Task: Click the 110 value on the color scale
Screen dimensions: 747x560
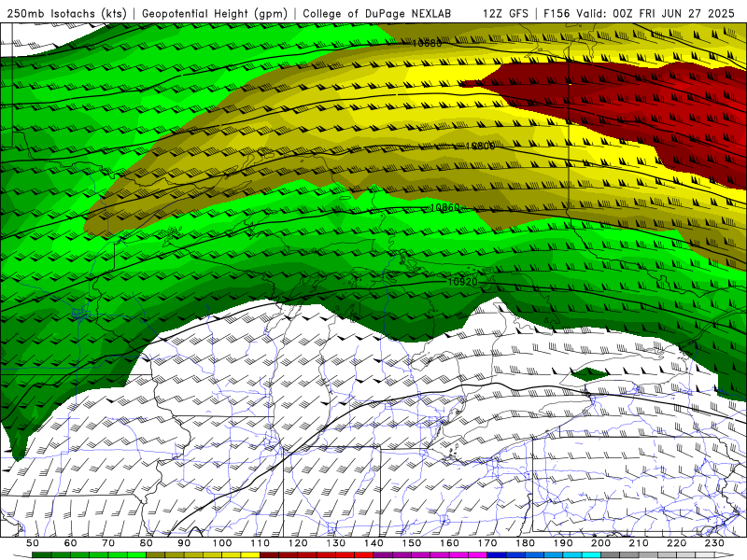Action: tap(260, 543)
